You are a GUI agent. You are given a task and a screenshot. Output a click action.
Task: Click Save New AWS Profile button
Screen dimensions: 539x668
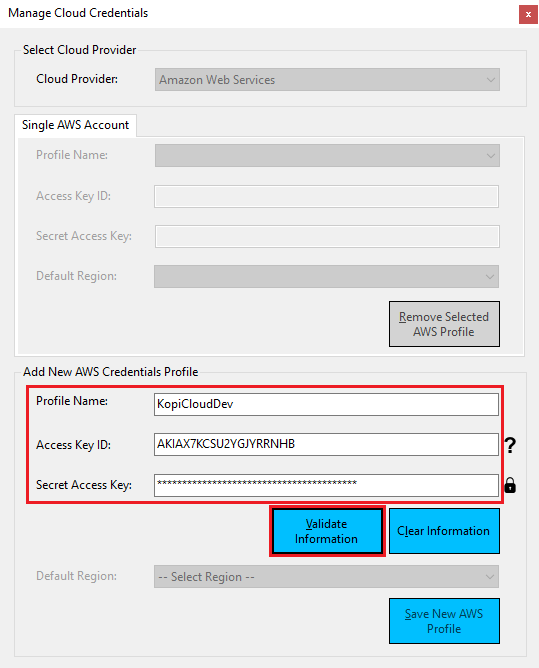[x=444, y=621]
